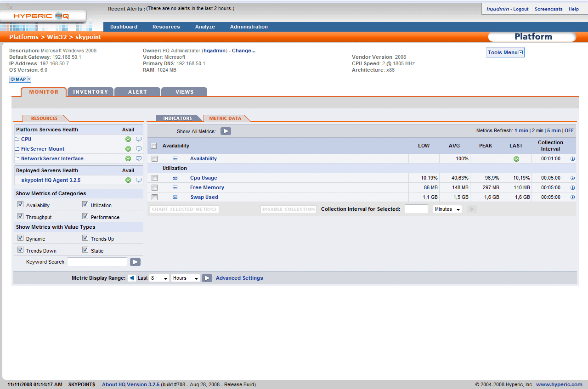Open the Hours unit dropdown
The image size is (588, 389).
(x=186, y=278)
